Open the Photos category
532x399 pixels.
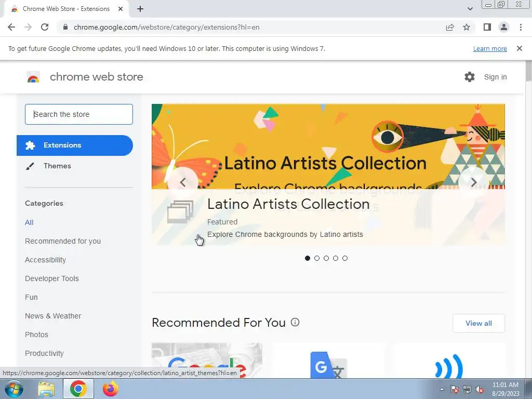(37, 335)
